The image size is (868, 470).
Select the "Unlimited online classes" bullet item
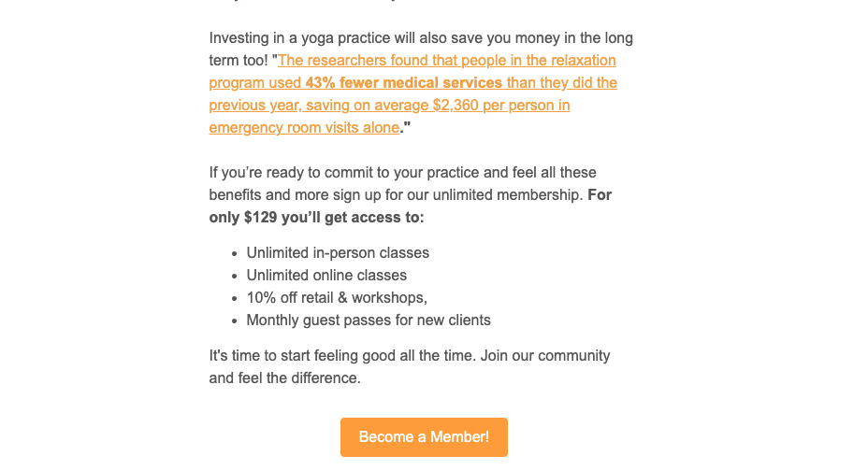coord(326,276)
